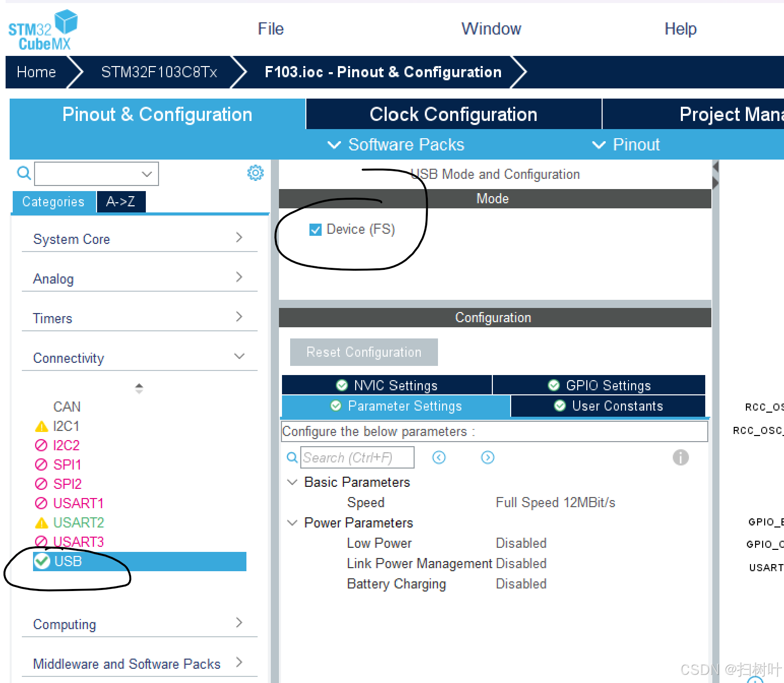Screen dimensions: 784x683
Task: Click GPIO Settings green check icon
Action: [x=554, y=385]
